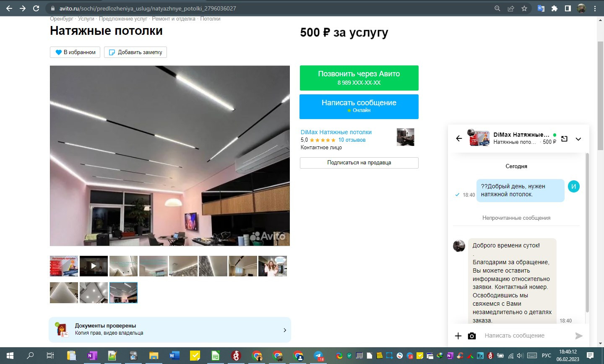Open seller avatar next to DiMax name
The height and width of the screenshot is (364, 604).
pos(405,137)
